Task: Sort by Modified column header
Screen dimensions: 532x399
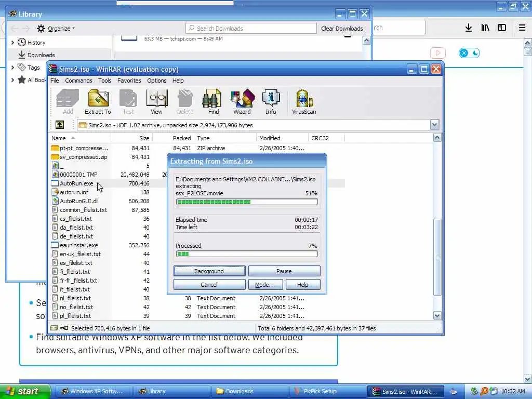Action: click(x=282, y=138)
